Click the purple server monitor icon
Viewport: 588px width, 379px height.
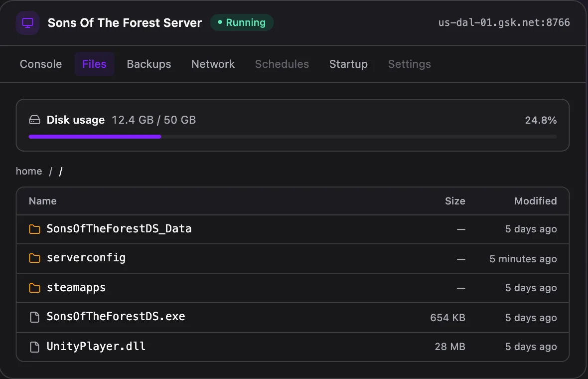coord(27,23)
